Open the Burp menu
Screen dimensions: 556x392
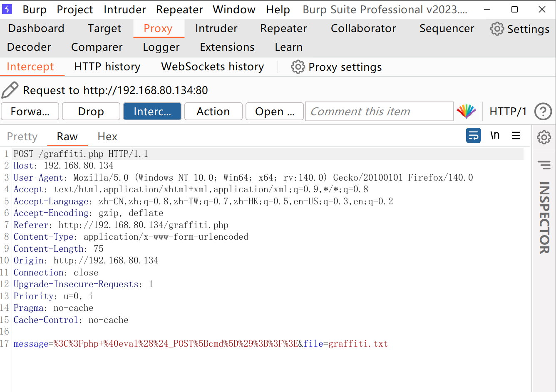[x=35, y=10]
